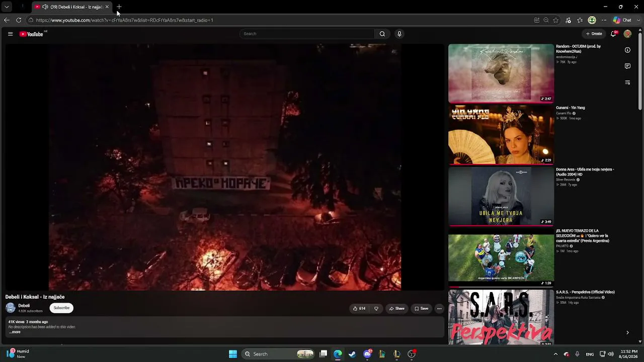The image size is (644, 362).
Task: Open more actions for the video
Action: click(439, 309)
